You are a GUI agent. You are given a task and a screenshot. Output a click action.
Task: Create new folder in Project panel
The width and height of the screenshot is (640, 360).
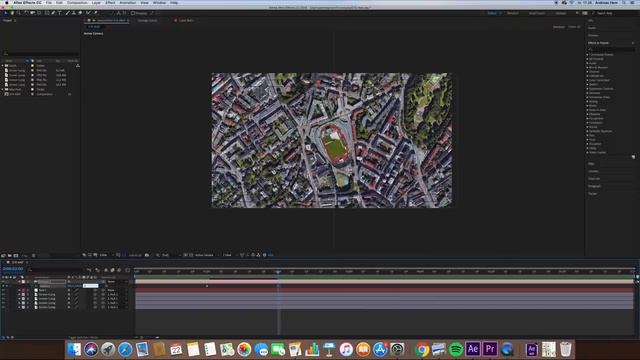[x=9, y=256]
